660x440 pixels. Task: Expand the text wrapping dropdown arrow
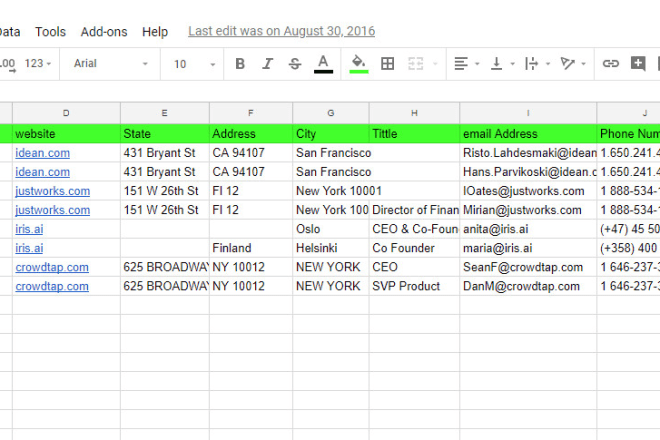(x=548, y=64)
